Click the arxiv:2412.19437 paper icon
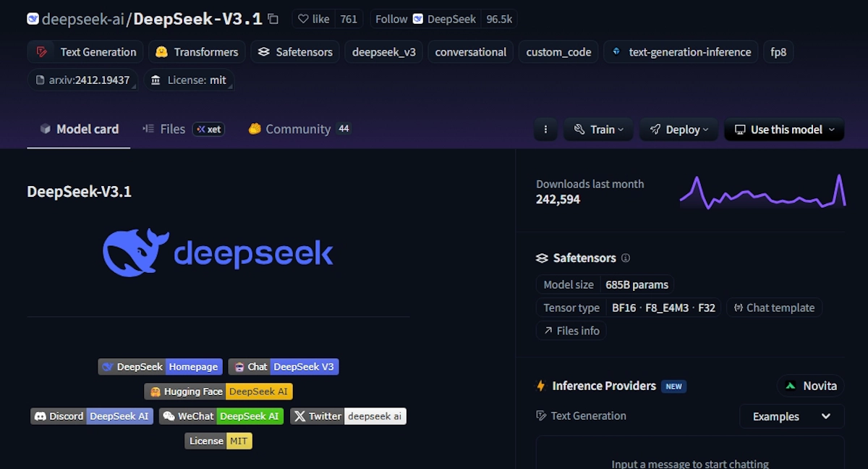Viewport: 868px width, 469px height. pos(41,80)
